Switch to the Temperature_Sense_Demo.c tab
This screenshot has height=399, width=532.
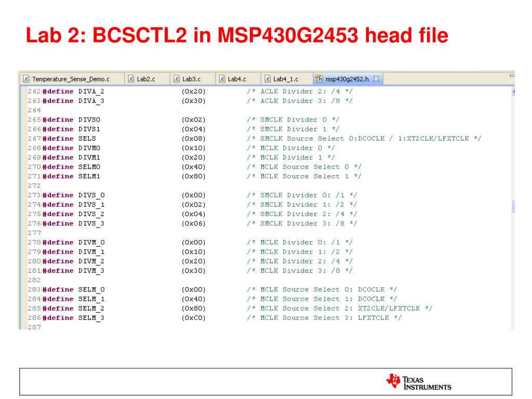pos(71,79)
